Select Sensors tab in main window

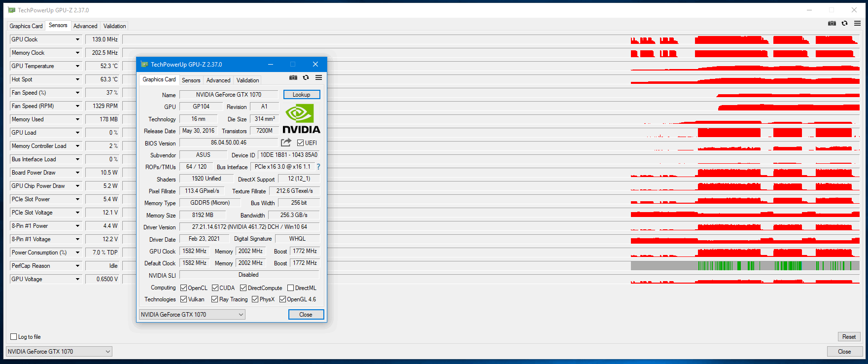click(x=58, y=25)
